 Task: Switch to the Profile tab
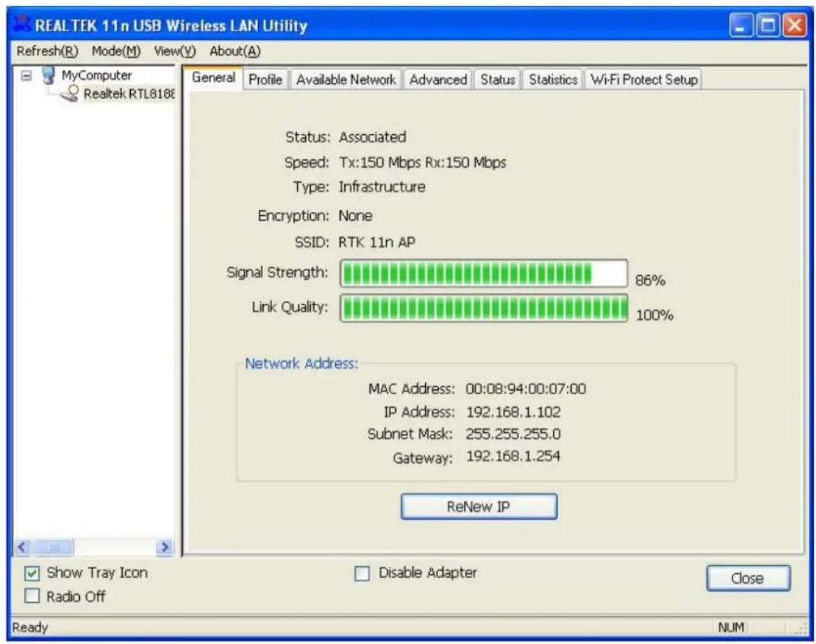pyautogui.click(x=265, y=79)
